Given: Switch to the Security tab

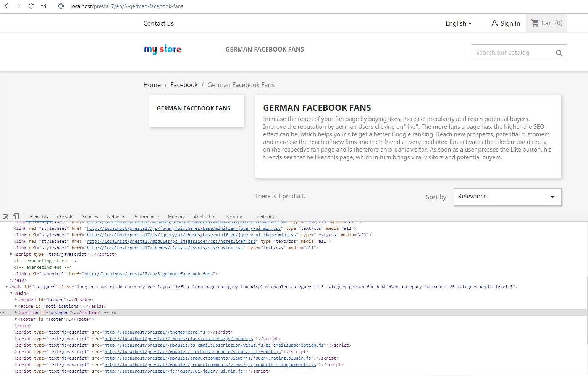Looking at the screenshot, I should tap(234, 216).
